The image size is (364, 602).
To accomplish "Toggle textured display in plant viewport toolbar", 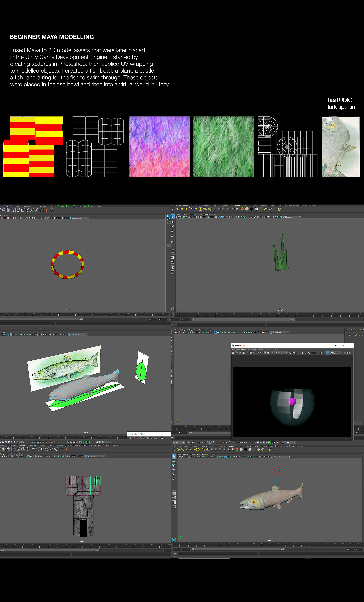I will click(x=229, y=217).
